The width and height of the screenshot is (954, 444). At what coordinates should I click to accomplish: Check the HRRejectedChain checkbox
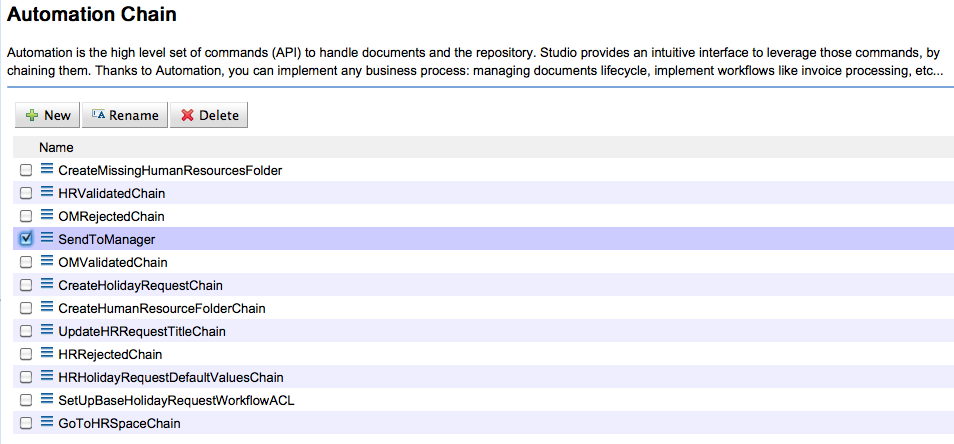26,355
